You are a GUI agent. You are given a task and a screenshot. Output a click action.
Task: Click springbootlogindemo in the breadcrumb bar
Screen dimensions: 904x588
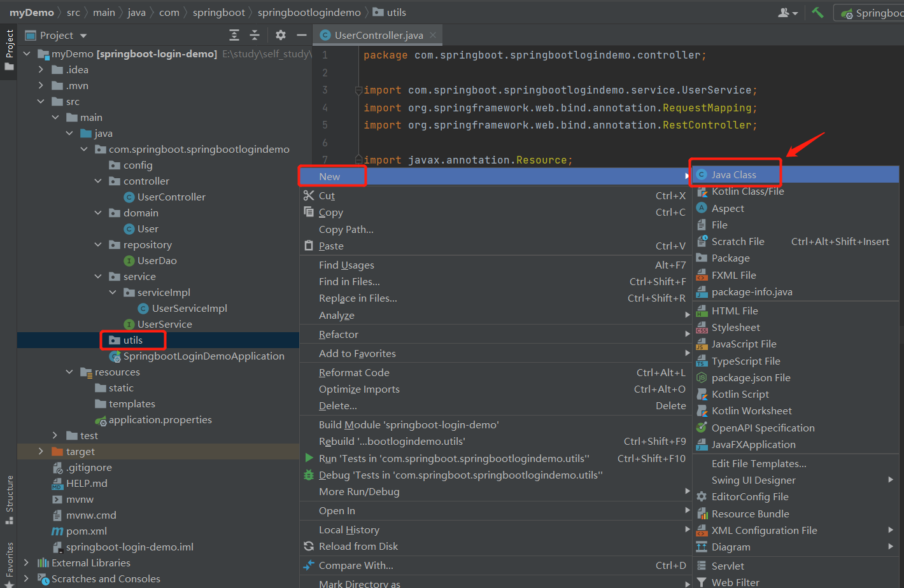(309, 12)
